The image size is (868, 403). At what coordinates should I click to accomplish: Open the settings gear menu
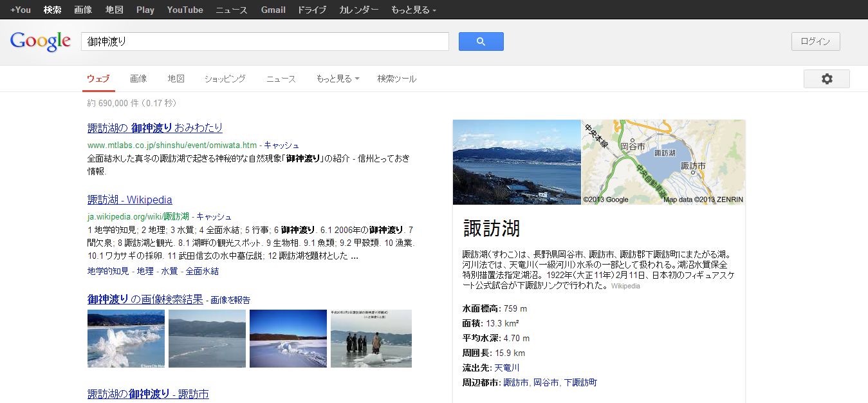coord(826,79)
